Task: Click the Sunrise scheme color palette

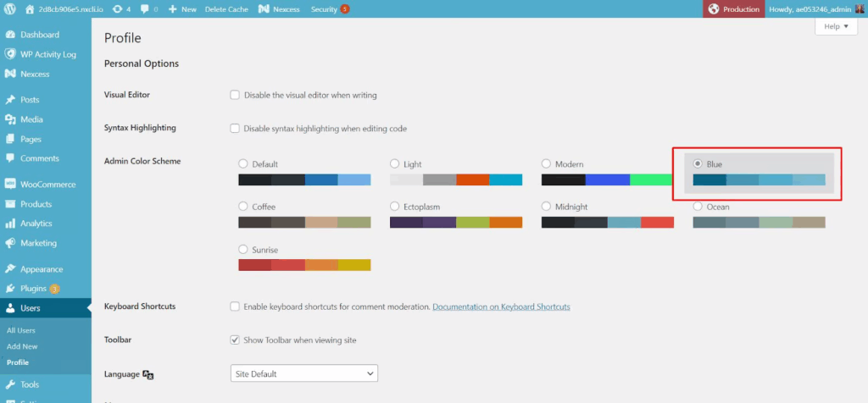Action: point(304,265)
